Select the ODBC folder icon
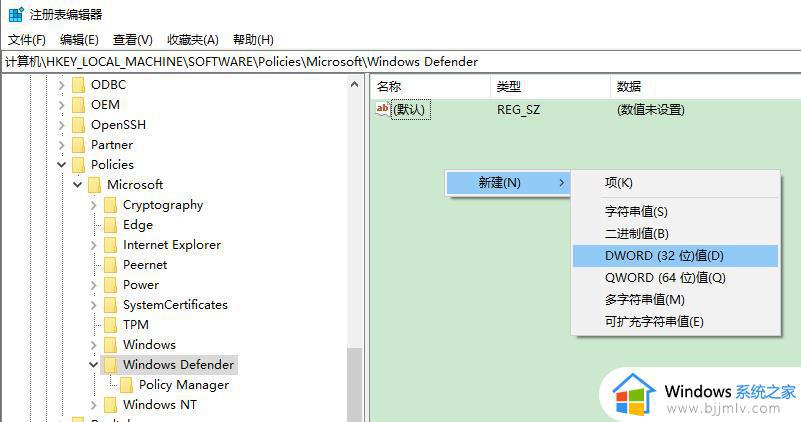The width and height of the screenshot is (801, 422). click(78, 85)
